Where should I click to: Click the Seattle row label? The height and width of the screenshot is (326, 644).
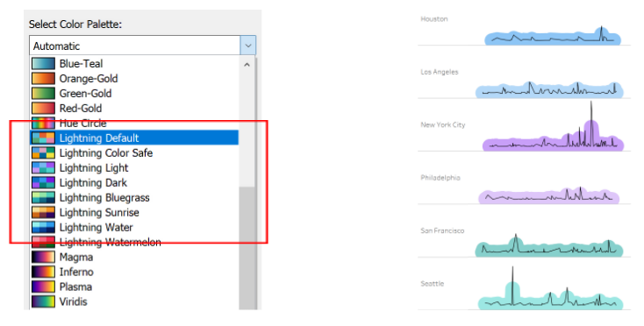(x=432, y=283)
